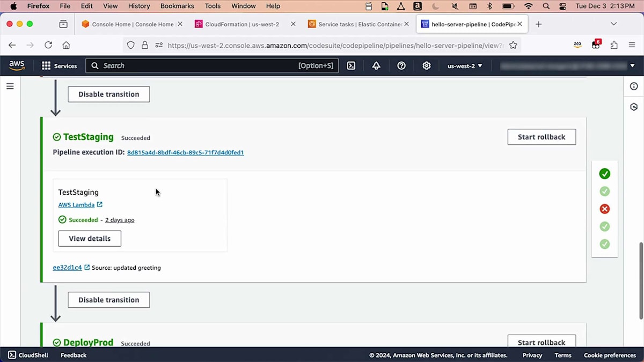Open the notifications bell
Screen dimensions: 644x362
[376, 65]
